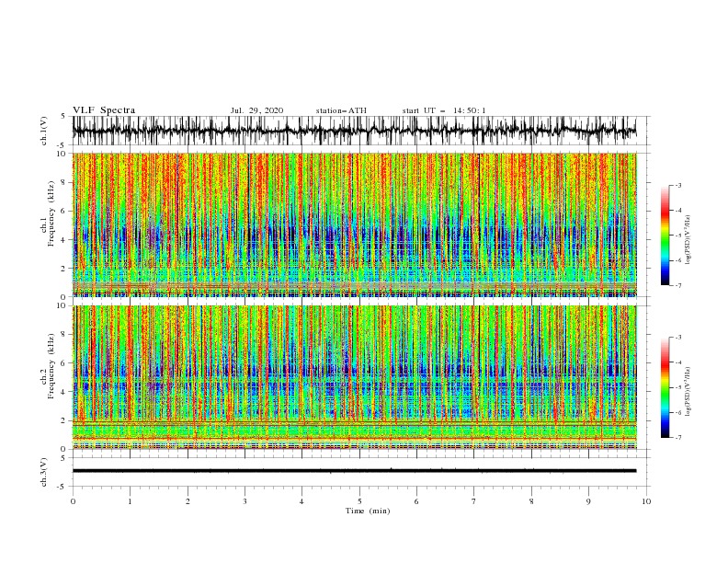The height and width of the screenshot is (563, 728).
Task: Click the time axis tick label '7'
Action: [474, 501]
